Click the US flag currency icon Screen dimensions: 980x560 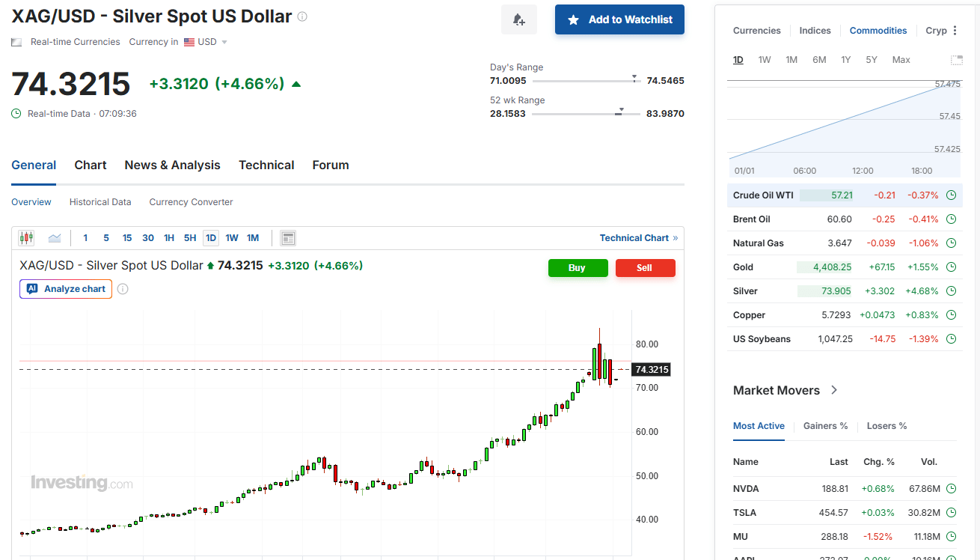click(x=189, y=43)
